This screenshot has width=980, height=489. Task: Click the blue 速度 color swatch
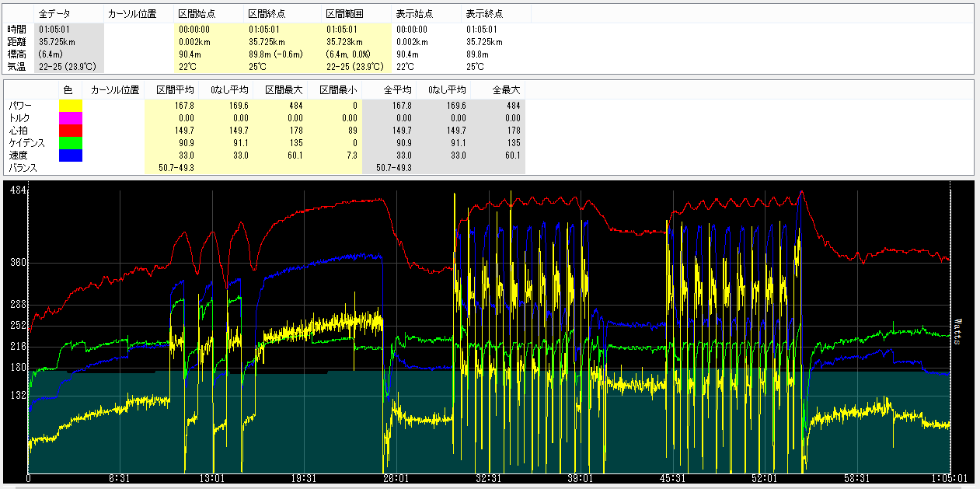coord(71,155)
